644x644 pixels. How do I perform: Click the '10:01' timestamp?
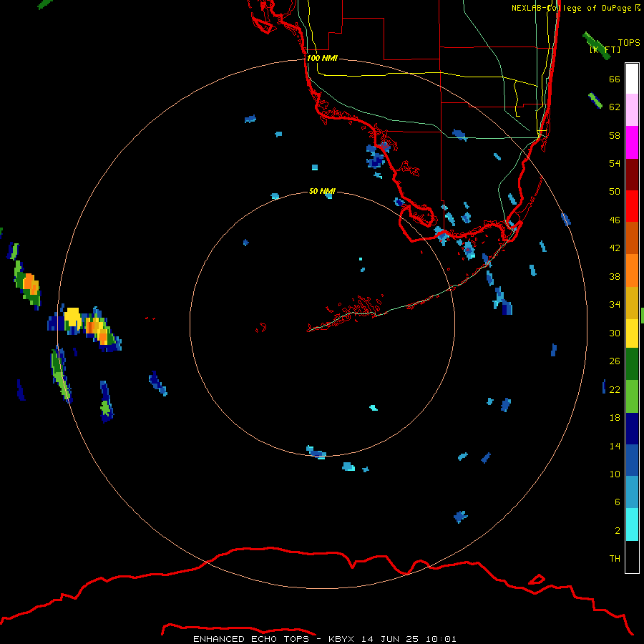coord(441,639)
